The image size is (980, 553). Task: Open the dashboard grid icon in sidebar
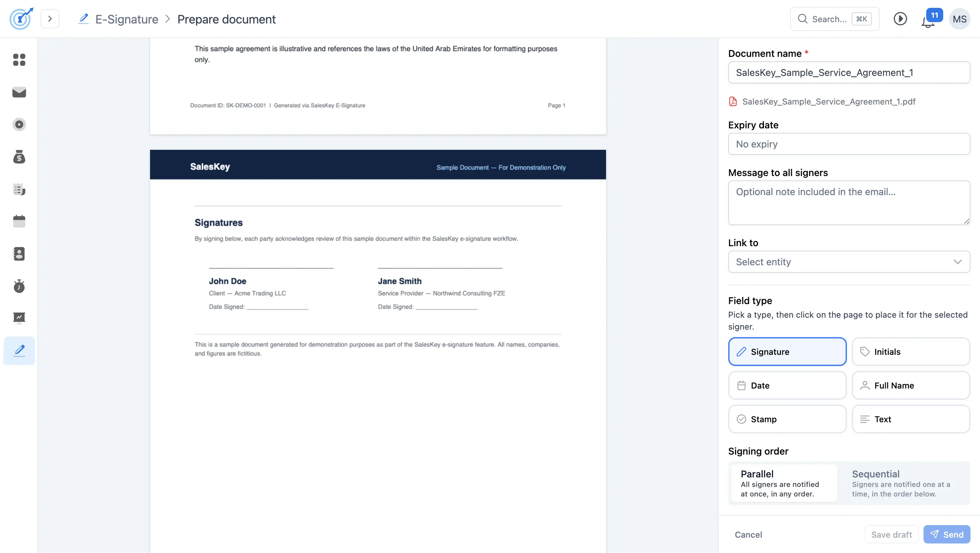click(19, 60)
